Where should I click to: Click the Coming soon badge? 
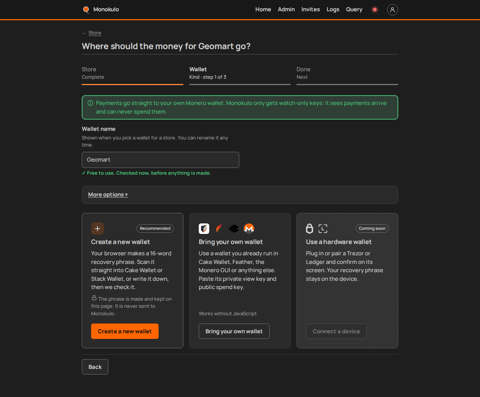372,228
